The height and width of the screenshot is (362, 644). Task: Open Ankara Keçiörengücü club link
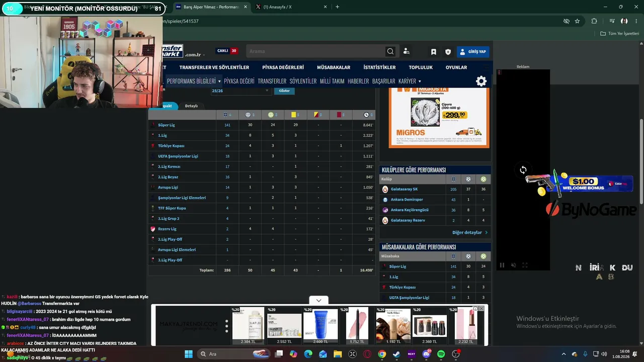(410, 210)
